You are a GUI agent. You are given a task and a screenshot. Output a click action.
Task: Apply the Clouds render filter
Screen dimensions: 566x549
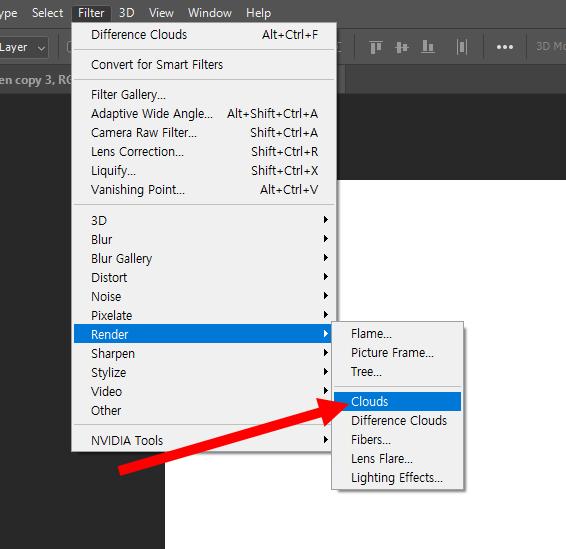coord(397,401)
